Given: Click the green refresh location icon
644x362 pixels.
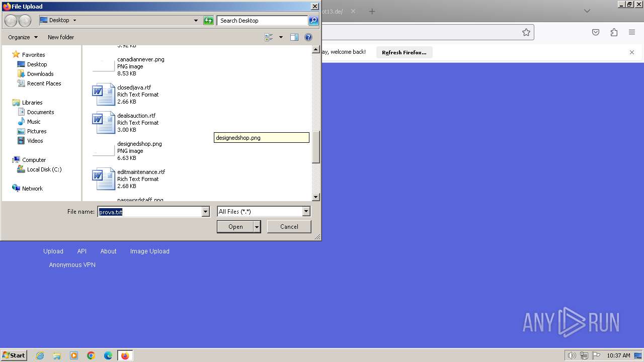Looking at the screenshot, I should click(208, 20).
